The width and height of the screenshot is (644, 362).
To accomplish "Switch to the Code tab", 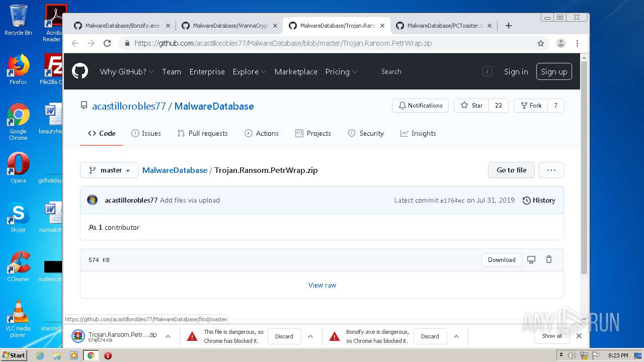I will 102,133.
